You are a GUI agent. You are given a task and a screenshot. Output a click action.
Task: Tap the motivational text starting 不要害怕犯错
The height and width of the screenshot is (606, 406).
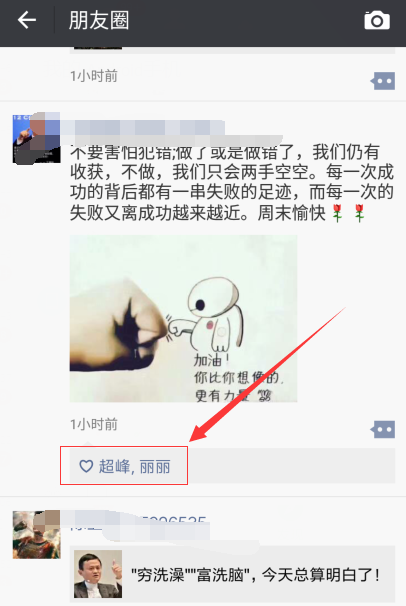[x=232, y=182]
